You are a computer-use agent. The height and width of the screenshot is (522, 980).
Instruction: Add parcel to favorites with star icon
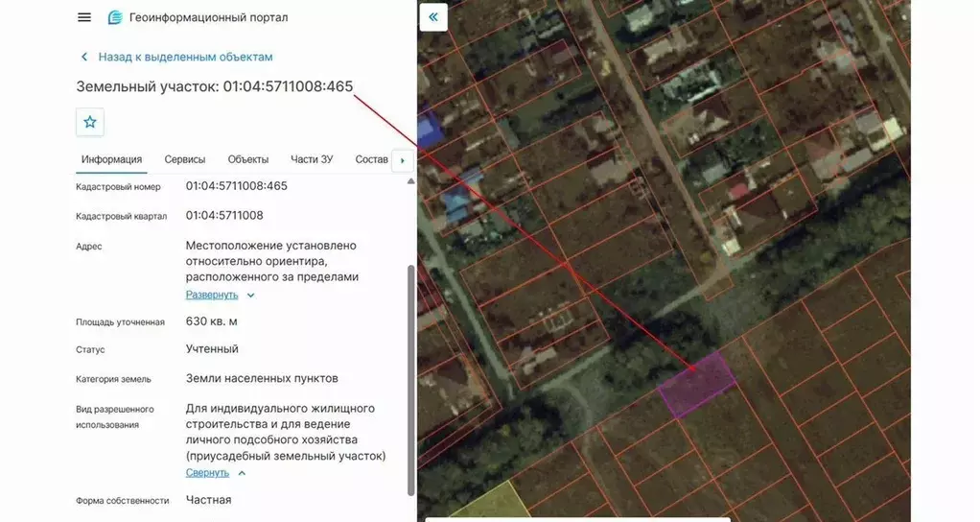pyautogui.click(x=90, y=122)
